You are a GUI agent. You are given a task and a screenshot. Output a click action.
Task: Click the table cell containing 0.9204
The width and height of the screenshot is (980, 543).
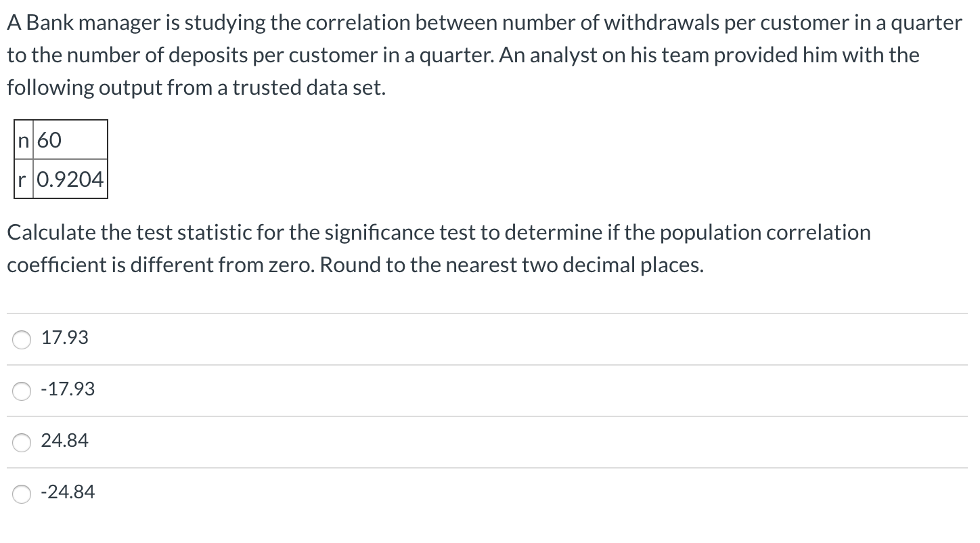[70, 179]
